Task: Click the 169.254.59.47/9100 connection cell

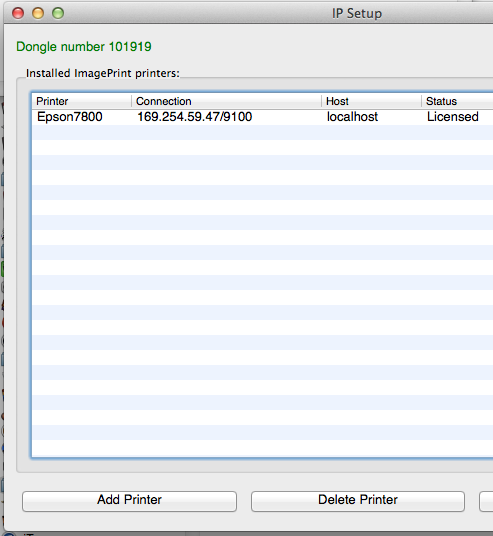Action: coord(195,117)
